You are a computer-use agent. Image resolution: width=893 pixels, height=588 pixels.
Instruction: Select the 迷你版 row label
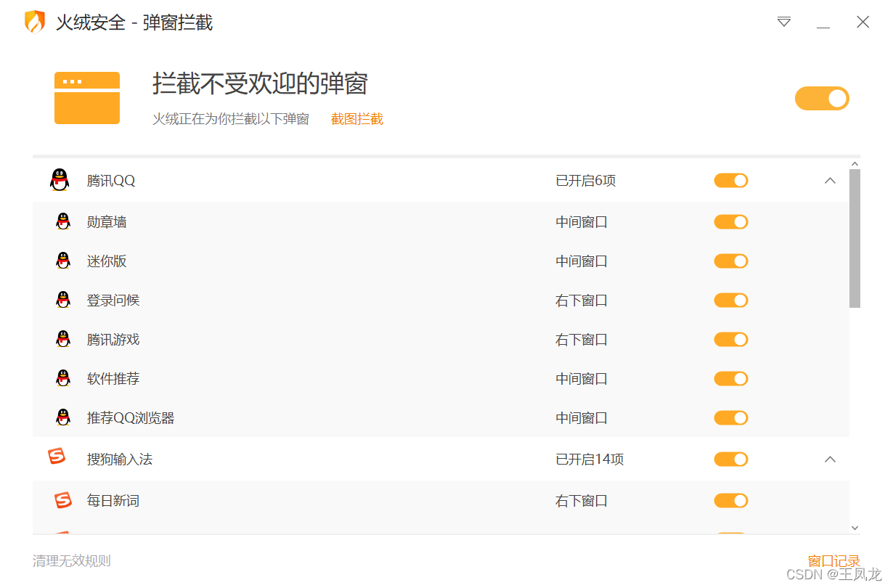(107, 261)
